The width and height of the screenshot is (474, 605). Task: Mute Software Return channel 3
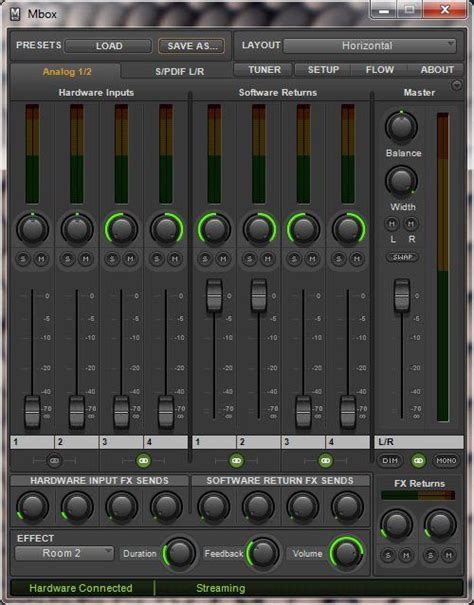(312, 259)
